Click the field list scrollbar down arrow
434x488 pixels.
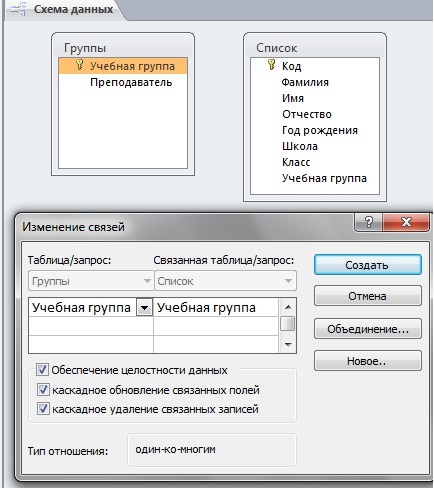(x=288, y=345)
